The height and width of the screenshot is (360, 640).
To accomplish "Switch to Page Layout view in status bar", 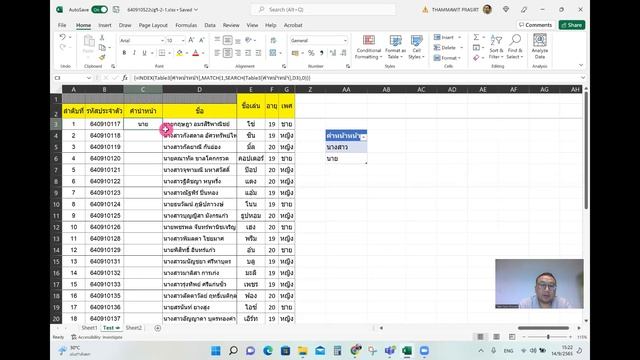I will (x=496, y=337).
